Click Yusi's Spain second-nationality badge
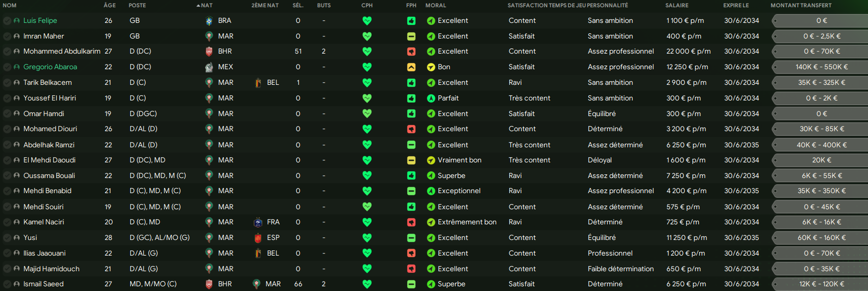868x291 pixels. pyautogui.click(x=258, y=238)
